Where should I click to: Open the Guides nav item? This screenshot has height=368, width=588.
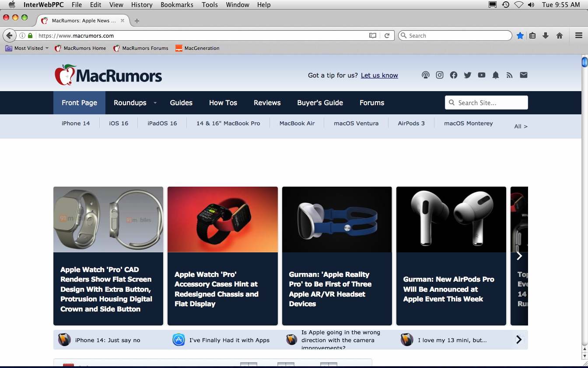(x=181, y=103)
